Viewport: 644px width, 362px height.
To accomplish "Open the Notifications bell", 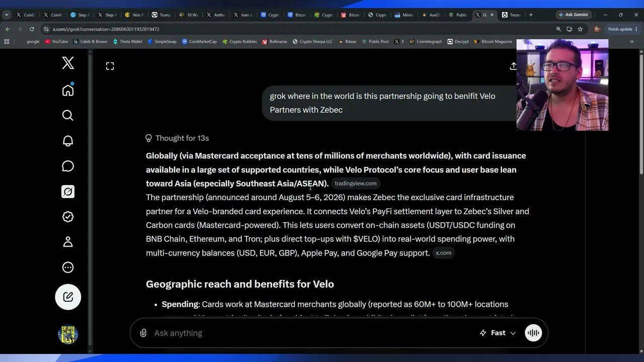I will coord(68,141).
